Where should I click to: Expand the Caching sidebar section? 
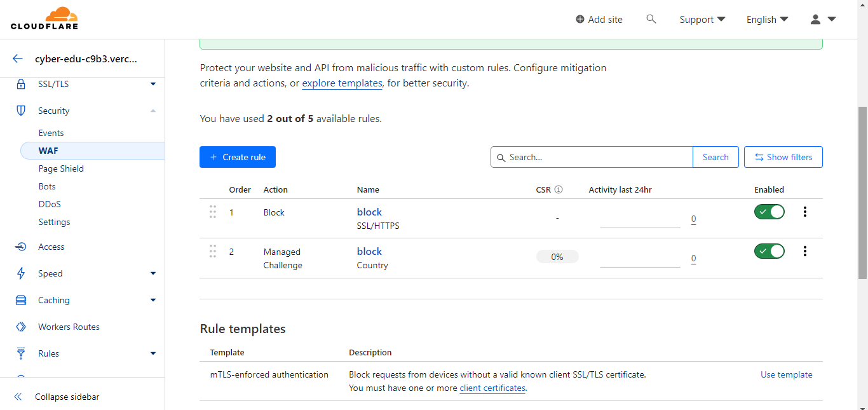coord(153,300)
